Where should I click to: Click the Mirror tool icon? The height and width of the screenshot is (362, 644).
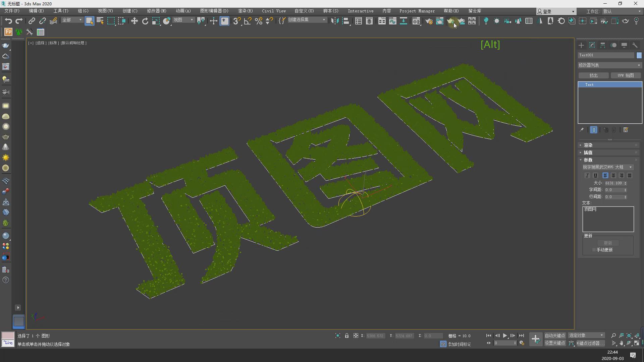tap(334, 21)
